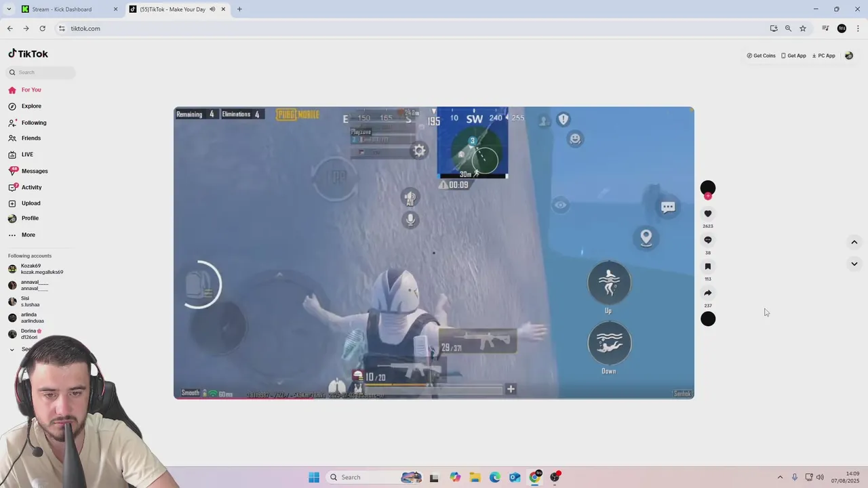Go to previous video with up arrow

click(854, 242)
